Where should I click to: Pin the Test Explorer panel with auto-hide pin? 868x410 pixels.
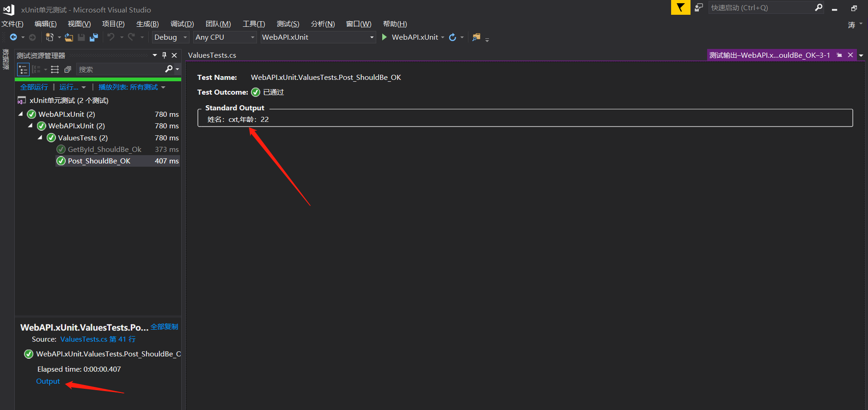[164, 55]
